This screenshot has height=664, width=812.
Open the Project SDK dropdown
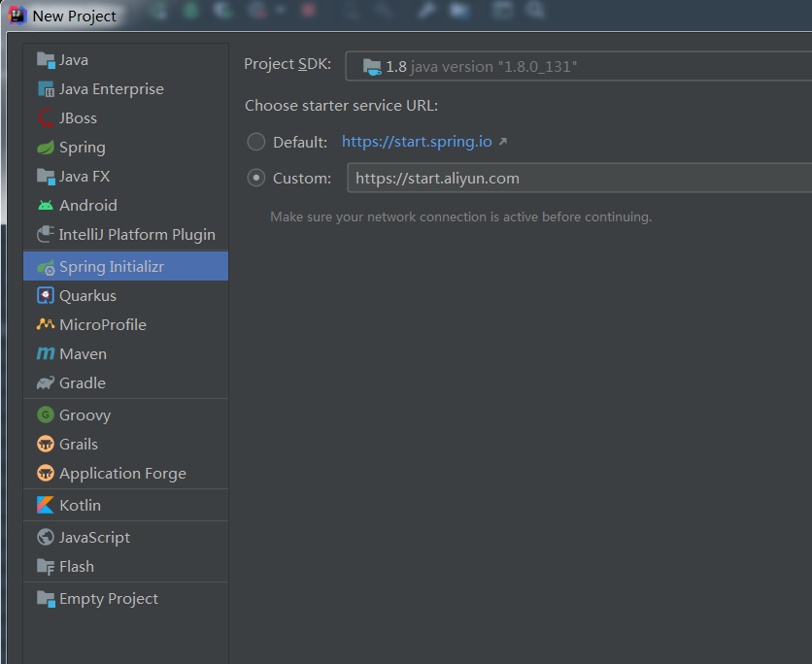point(579,66)
